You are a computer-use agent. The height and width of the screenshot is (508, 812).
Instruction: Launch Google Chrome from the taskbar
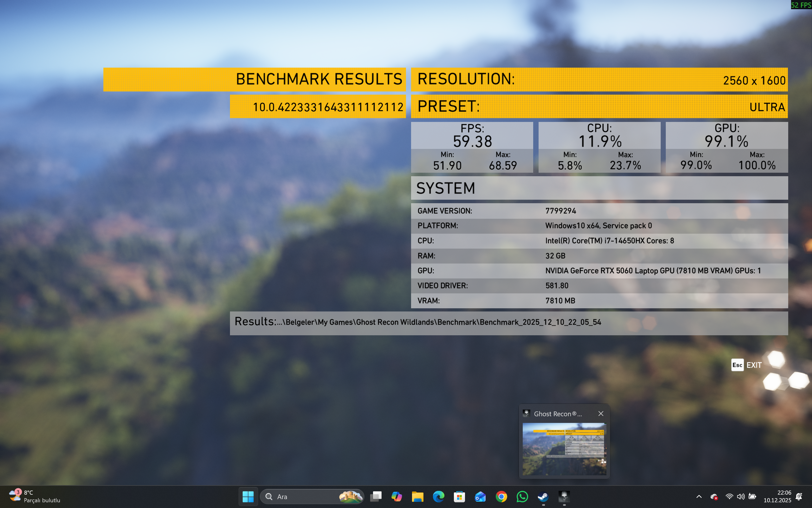501,496
